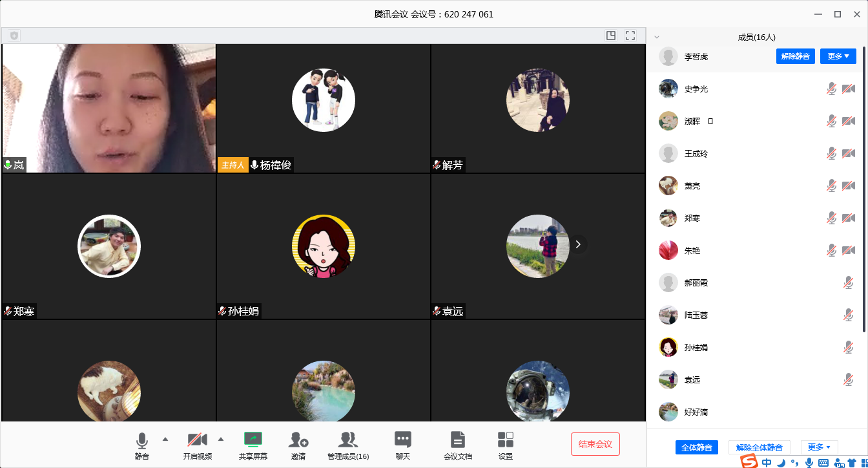The image size is (868, 468).
Task: Collapse the 成员 panel header chevron
Action: click(657, 37)
